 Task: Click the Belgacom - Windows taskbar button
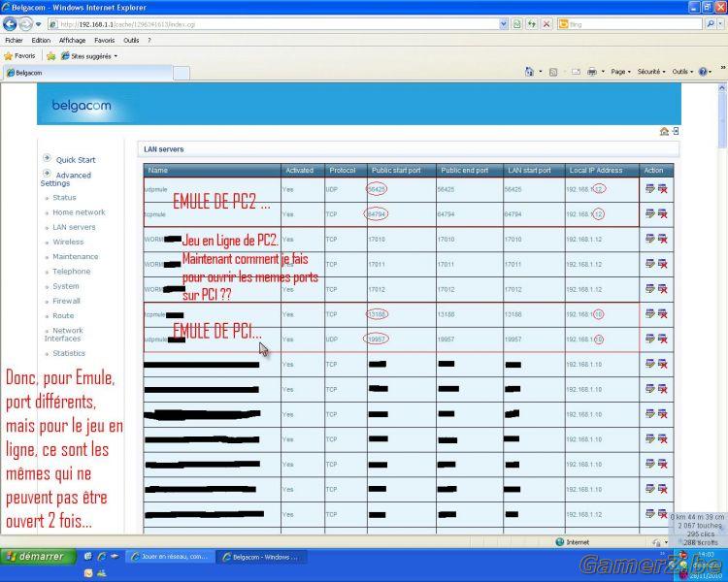(261, 557)
